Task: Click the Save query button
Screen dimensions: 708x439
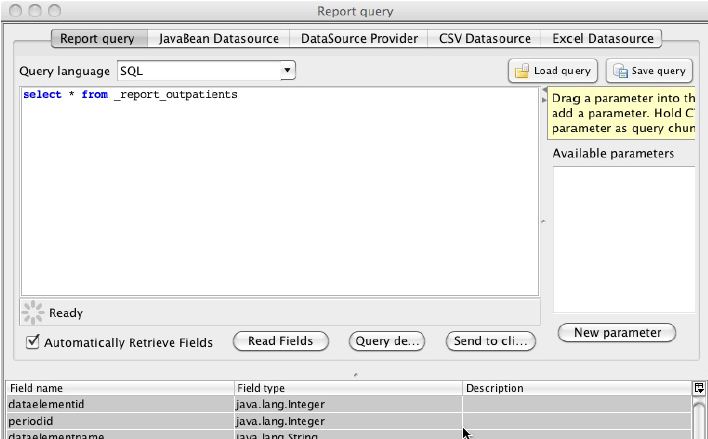Action: coord(649,71)
